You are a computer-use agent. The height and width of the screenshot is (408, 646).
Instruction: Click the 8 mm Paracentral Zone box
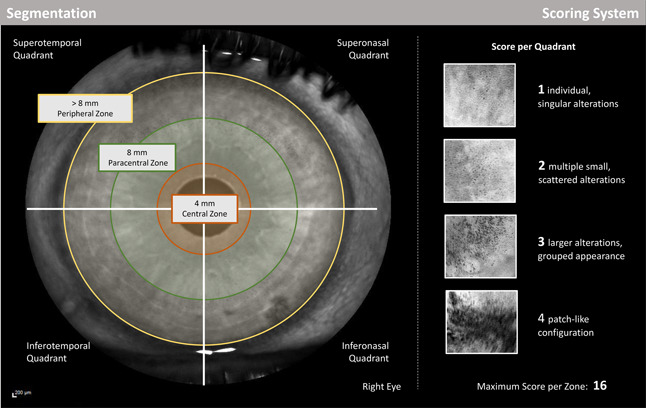[x=137, y=157]
